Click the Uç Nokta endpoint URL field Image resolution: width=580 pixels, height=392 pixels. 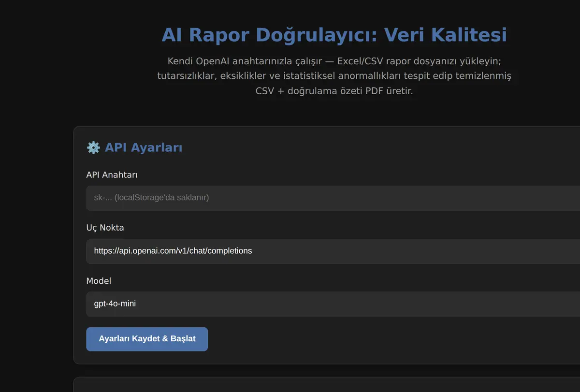click(333, 251)
